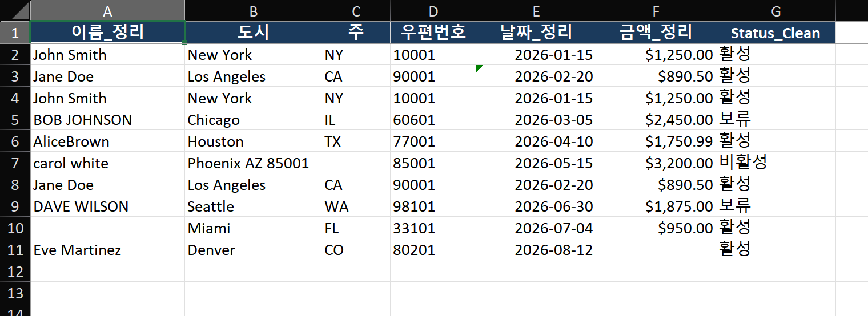
Task: Select the $1,750.99 amount cell
Action: click(656, 141)
